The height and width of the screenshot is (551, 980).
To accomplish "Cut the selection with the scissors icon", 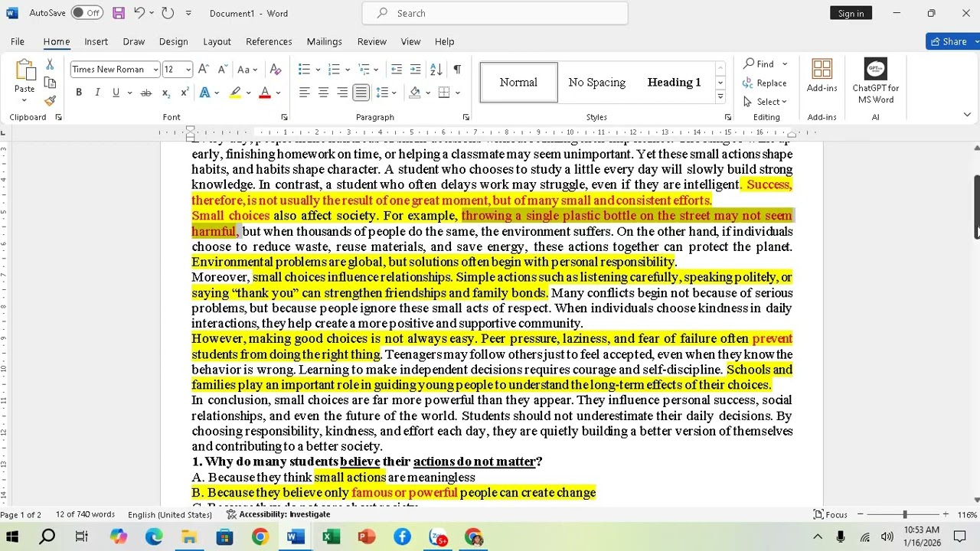I will click(x=50, y=64).
